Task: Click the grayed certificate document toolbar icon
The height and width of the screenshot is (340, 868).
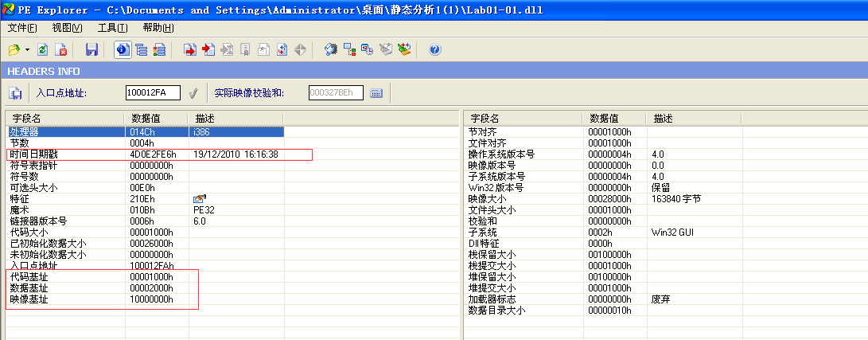Action: click(x=245, y=50)
